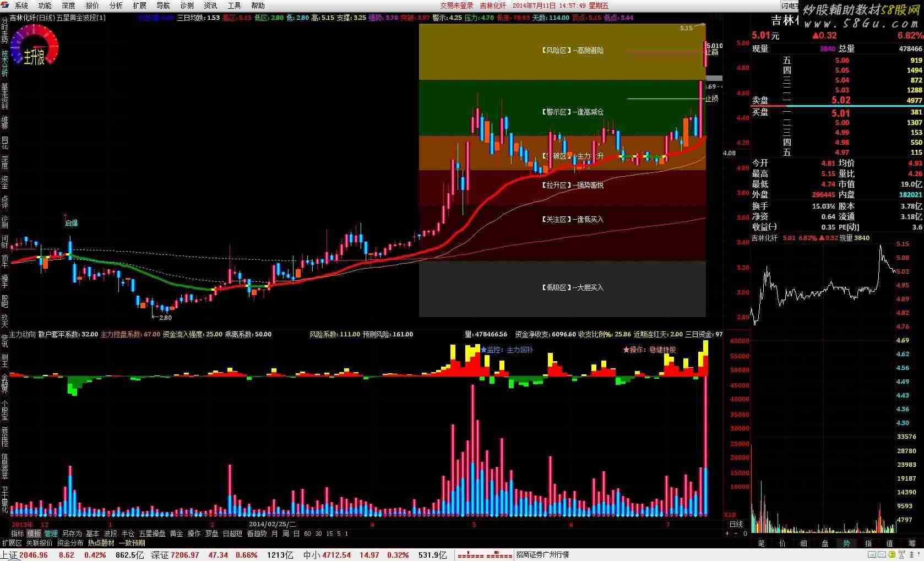Viewport: 924px width, 561px height.
Task: Click the 日线 period selector
Action: (736, 525)
